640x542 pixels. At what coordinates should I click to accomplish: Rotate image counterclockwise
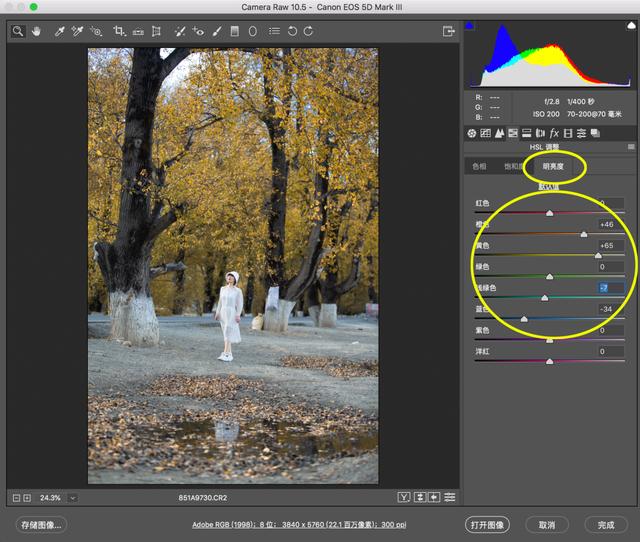pos(292,31)
